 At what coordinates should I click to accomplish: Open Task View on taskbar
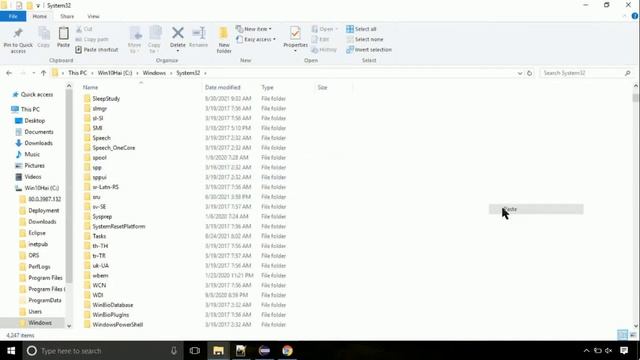[x=195, y=351]
